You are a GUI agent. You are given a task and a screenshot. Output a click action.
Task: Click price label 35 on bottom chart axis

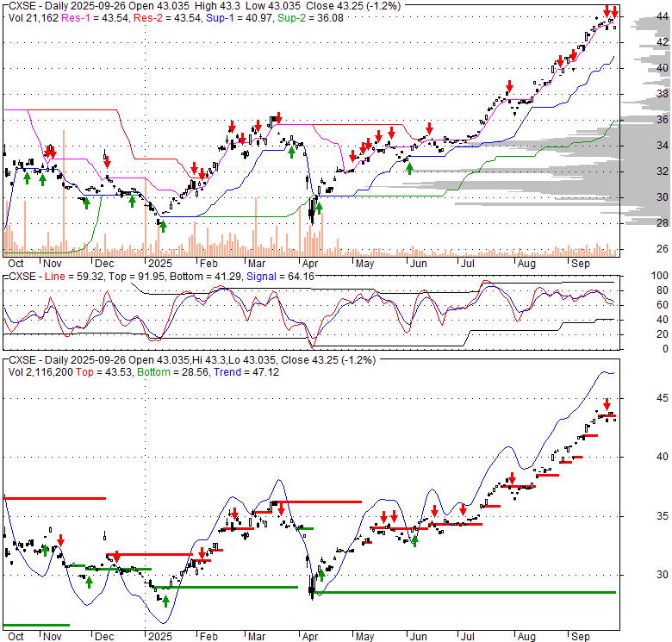click(x=663, y=516)
